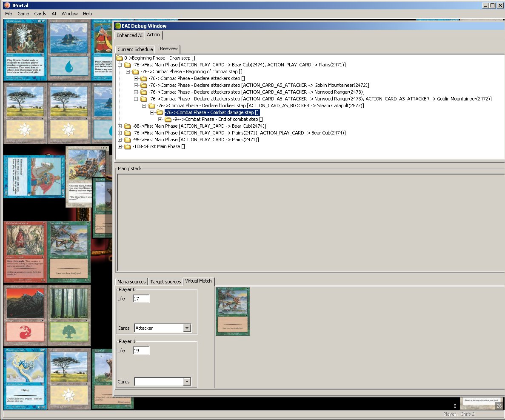Click the flying drake card in hand
Image resolution: width=505 pixels, height=420 pixels.
[25, 379]
